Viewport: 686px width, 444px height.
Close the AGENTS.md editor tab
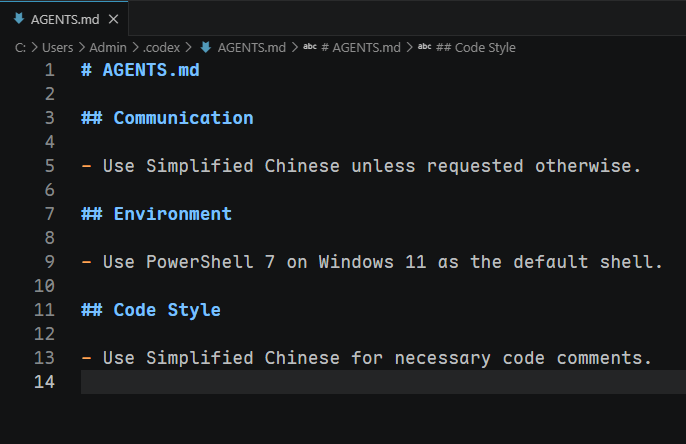[x=113, y=19]
